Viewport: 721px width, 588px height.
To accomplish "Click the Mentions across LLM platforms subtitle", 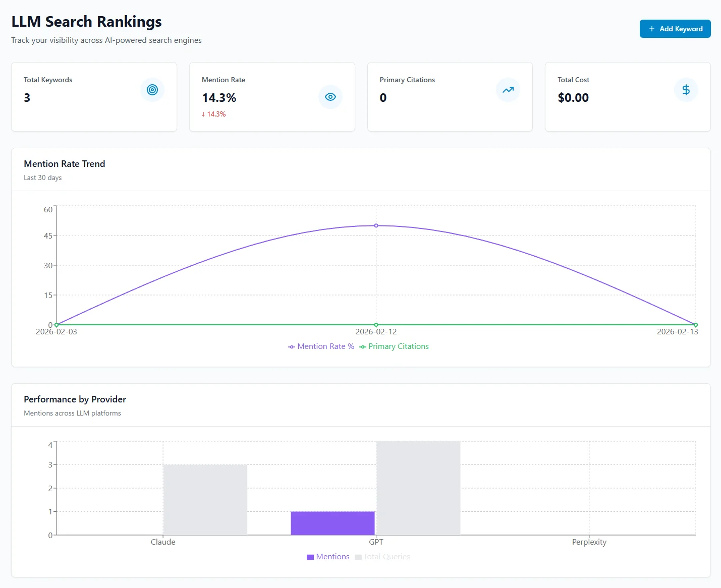I will coord(72,413).
